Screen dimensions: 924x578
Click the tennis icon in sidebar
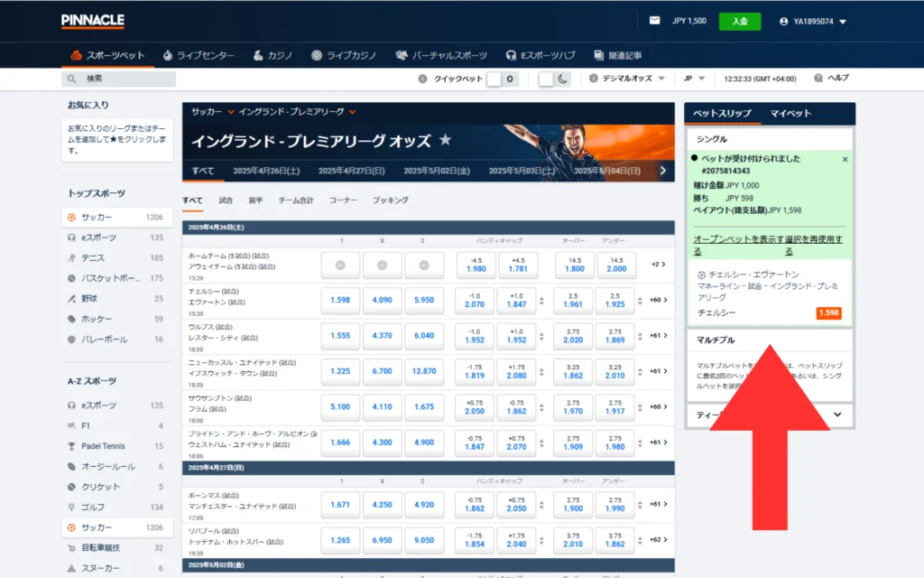click(72, 257)
